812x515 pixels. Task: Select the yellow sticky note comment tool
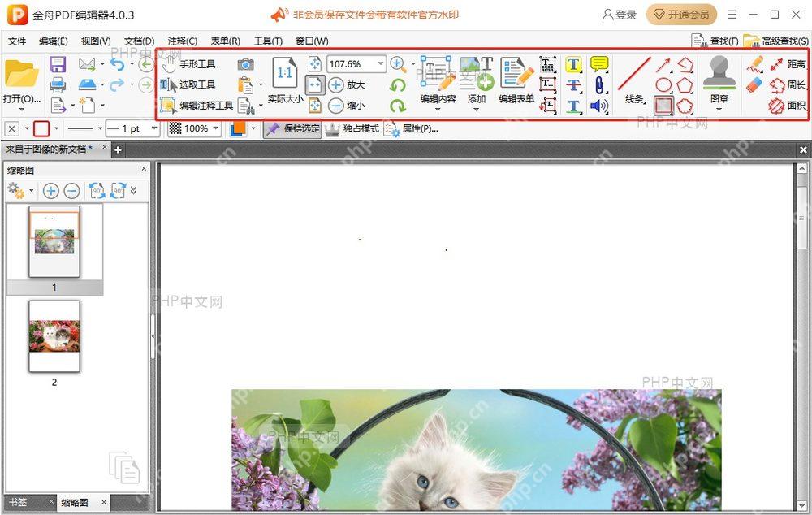point(600,64)
